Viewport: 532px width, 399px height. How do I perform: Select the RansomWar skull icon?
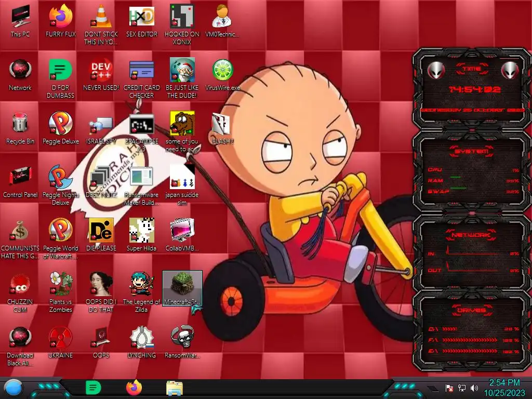pos(182,342)
